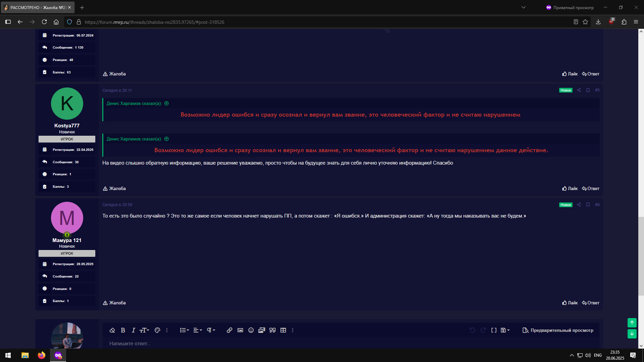Open the smiley emoji picker
Viewport: 644px width, 362px height.
tap(251, 330)
